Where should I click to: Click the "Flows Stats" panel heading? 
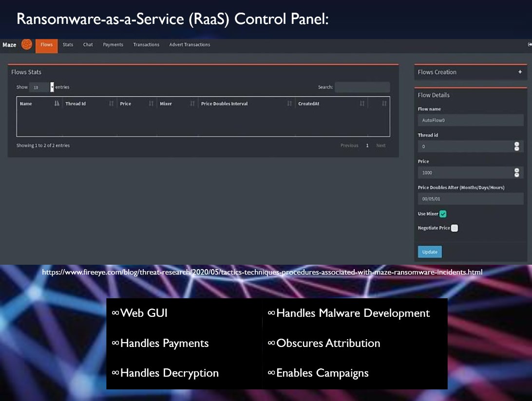tap(26, 72)
